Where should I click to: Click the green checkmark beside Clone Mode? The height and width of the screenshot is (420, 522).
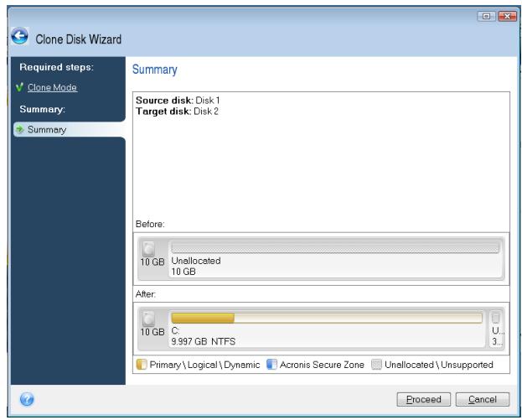pos(19,87)
